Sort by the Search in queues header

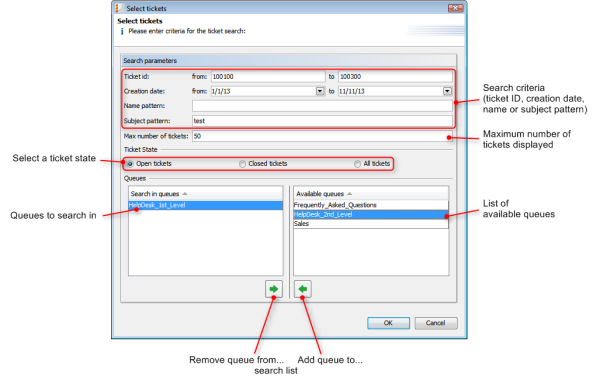pyautogui.click(x=205, y=194)
